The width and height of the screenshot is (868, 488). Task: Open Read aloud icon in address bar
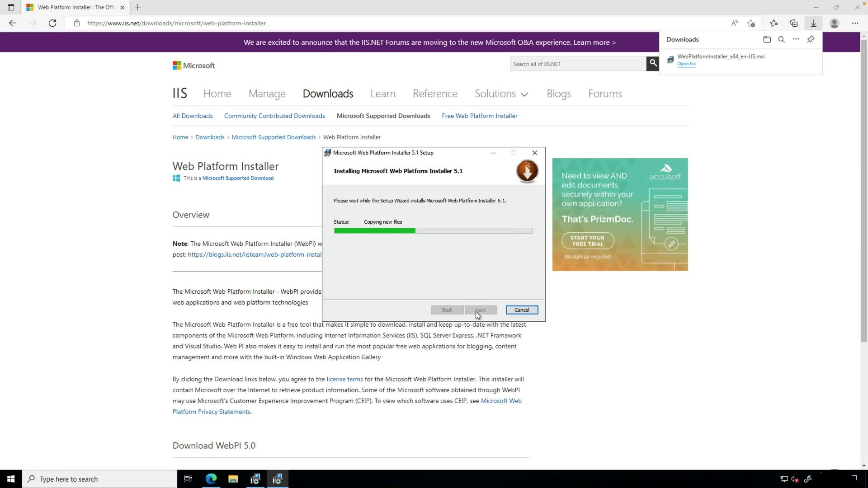click(x=735, y=23)
